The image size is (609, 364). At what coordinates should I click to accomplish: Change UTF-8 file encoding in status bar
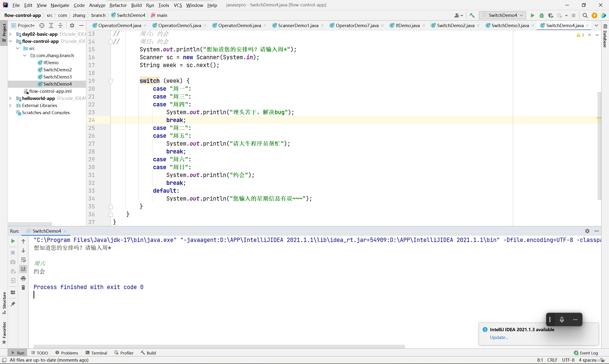click(568, 360)
